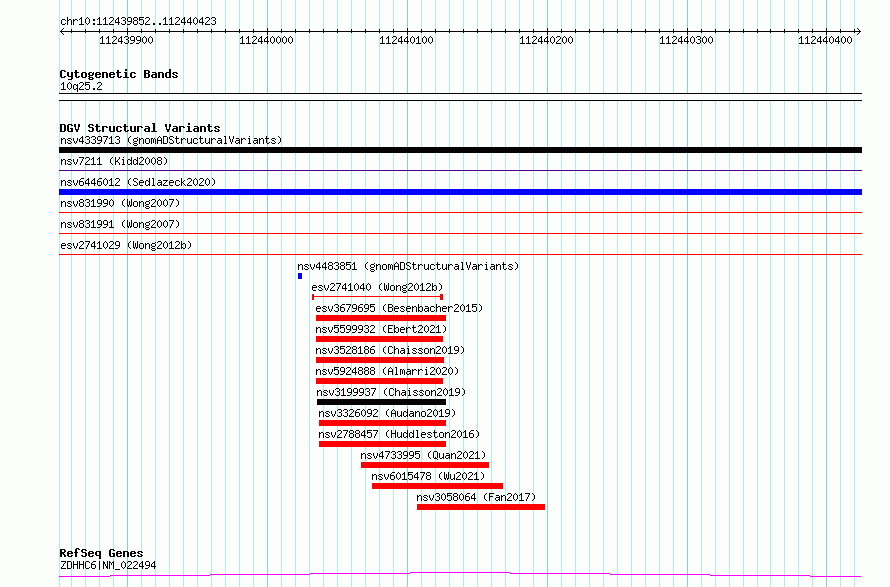
Task: Click the nsv831990 (Wong2007) variant label
Action: [120, 203]
